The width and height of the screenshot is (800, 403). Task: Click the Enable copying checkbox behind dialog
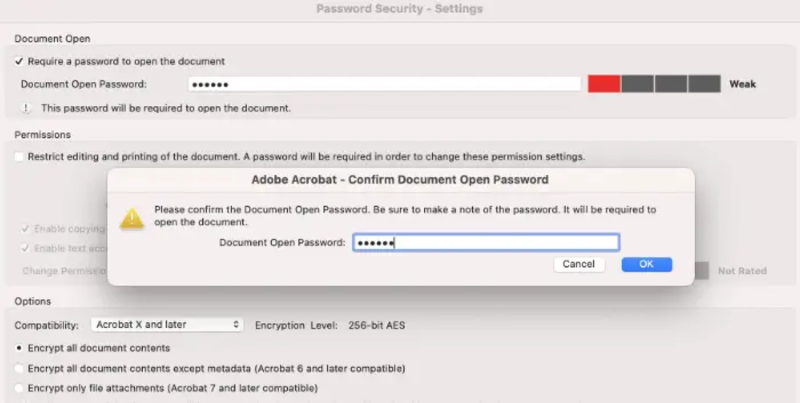25,229
